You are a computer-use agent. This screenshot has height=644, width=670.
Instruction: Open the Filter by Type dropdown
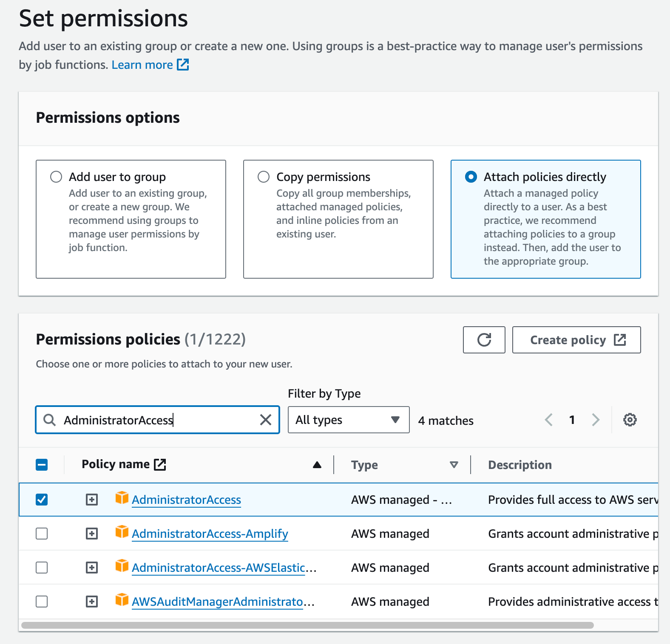tap(348, 420)
